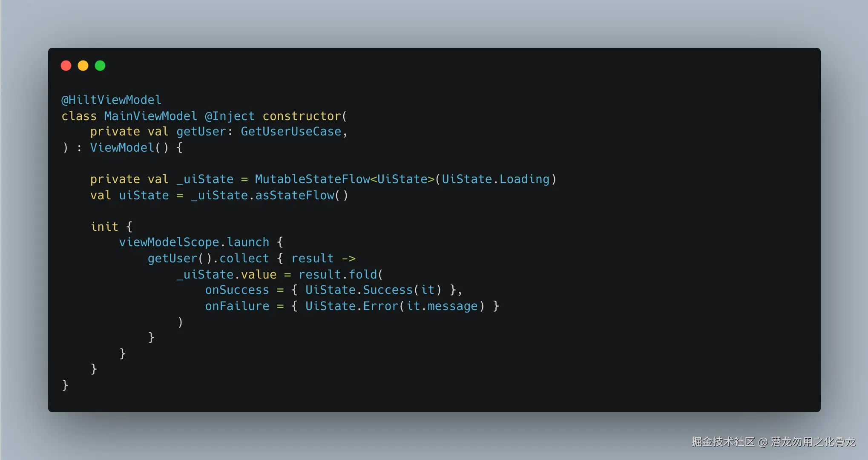Viewport: 868px width, 460px height.
Task: Click the yellow minimize window dot
Action: [83, 66]
